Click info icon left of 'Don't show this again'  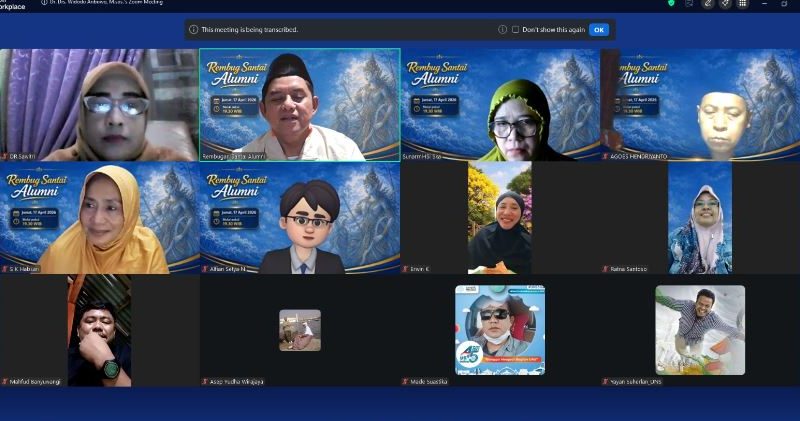pos(503,30)
